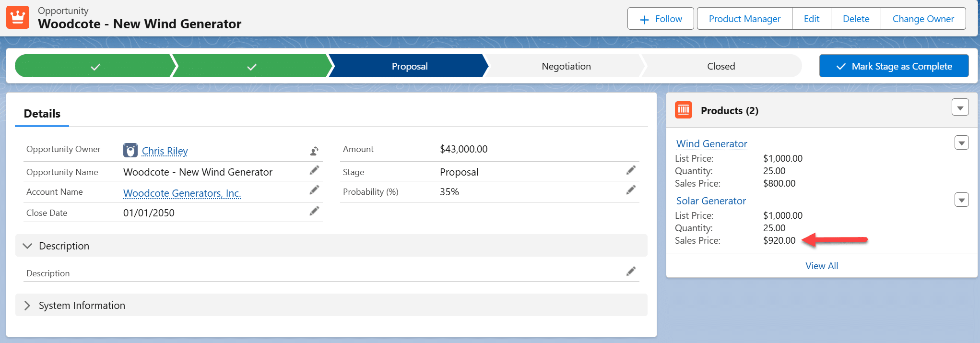Open the Woodcote Generators, Inc. account link
Image resolution: width=980 pixels, height=343 pixels.
click(x=182, y=193)
